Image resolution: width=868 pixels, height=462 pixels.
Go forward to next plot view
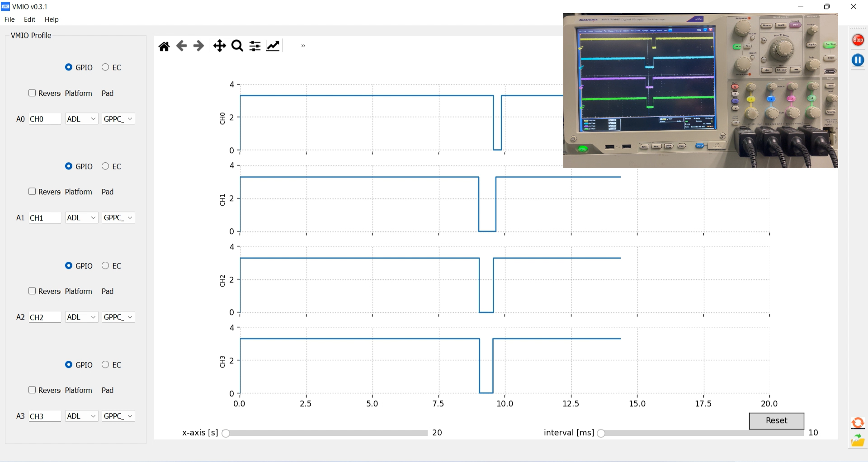point(198,46)
